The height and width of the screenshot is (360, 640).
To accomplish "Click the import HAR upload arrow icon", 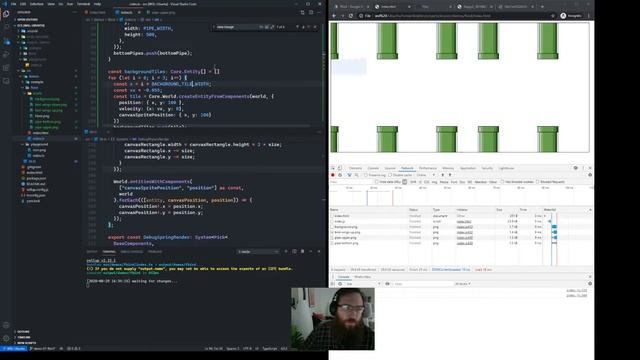I will 442,175.
